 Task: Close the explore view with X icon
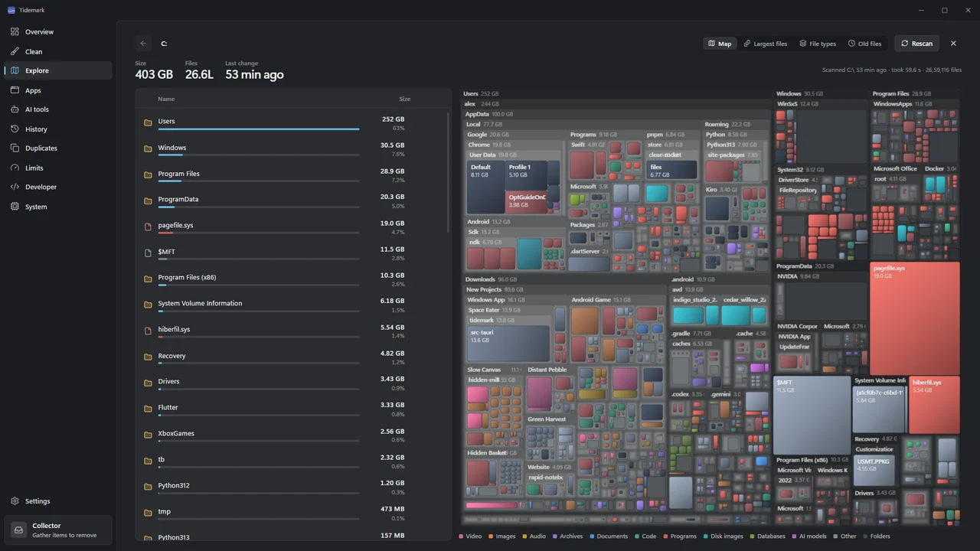953,44
